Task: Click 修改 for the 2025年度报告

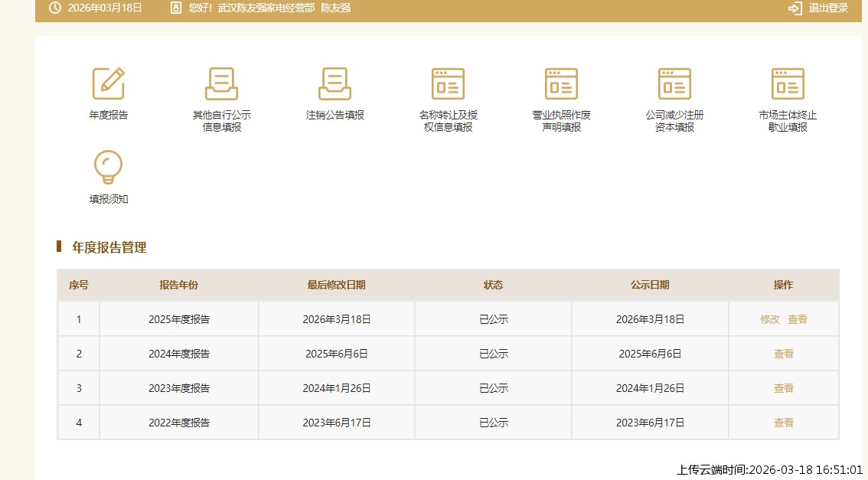Action: coord(769,319)
